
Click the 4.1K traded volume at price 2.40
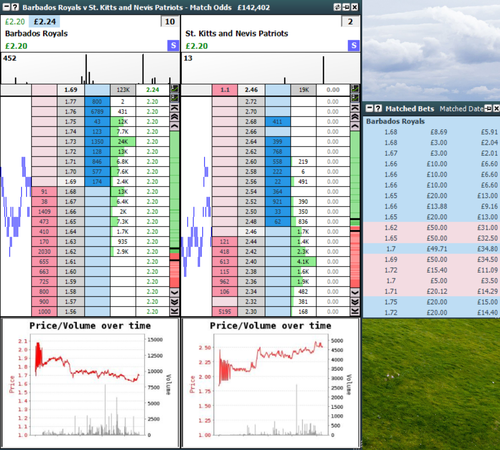click(303, 262)
